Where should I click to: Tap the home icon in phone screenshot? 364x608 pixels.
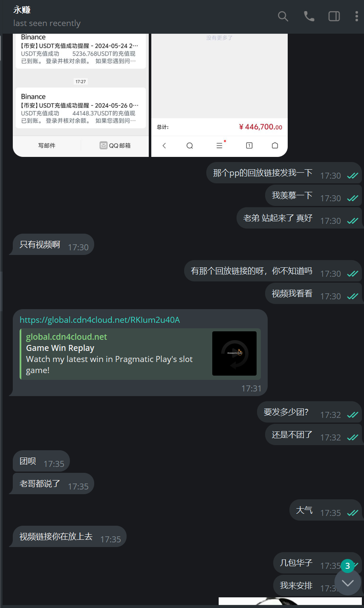tap(275, 145)
